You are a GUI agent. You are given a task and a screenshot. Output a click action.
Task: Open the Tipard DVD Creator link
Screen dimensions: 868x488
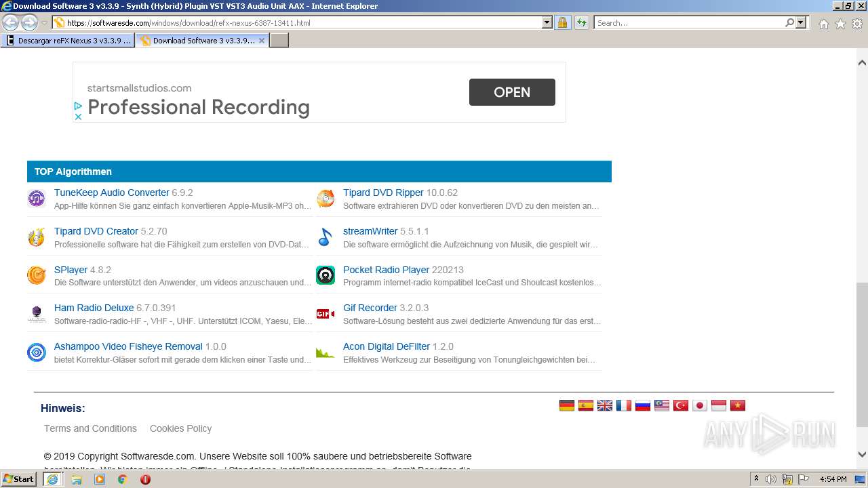[x=96, y=231]
